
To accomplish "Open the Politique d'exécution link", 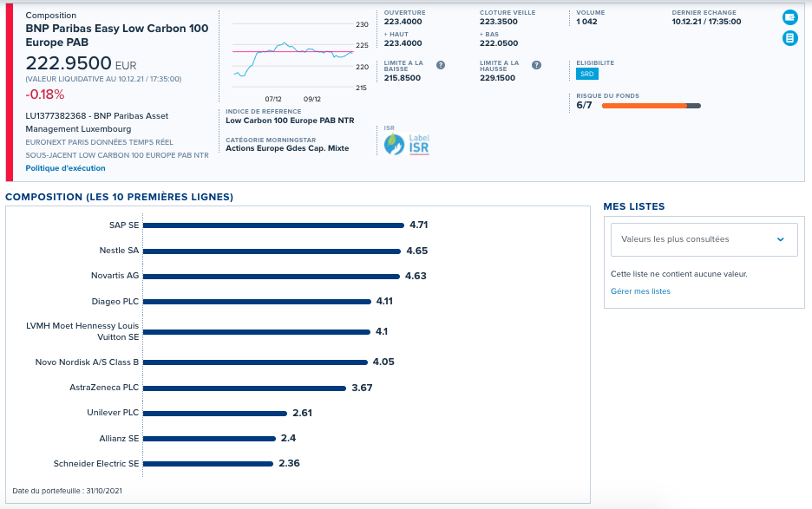I will pyautogui.click(x=65, y=168).
